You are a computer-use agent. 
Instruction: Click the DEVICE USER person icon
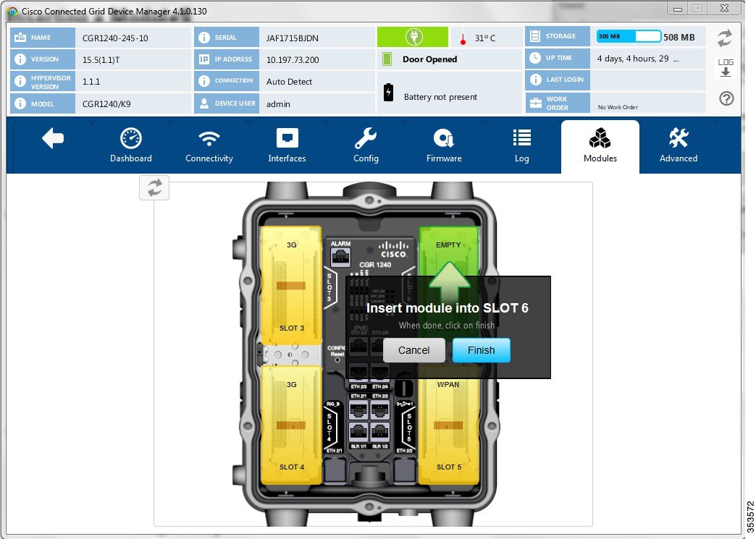(204, 103)
